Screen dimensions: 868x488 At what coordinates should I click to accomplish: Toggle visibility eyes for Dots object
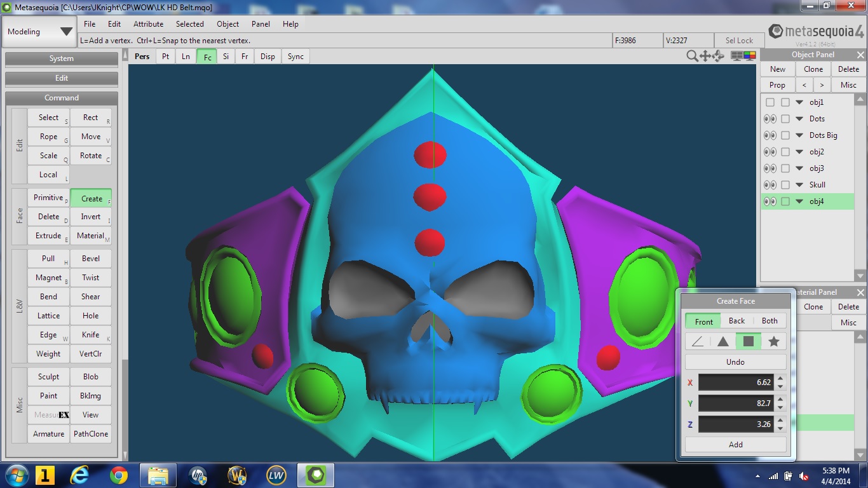770,119
